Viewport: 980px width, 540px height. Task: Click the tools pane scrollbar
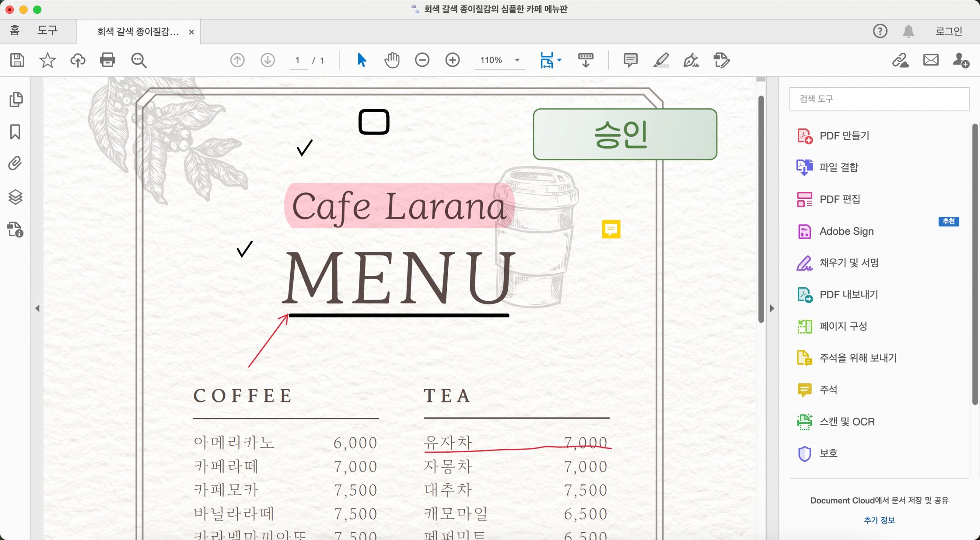pos(975,263)
